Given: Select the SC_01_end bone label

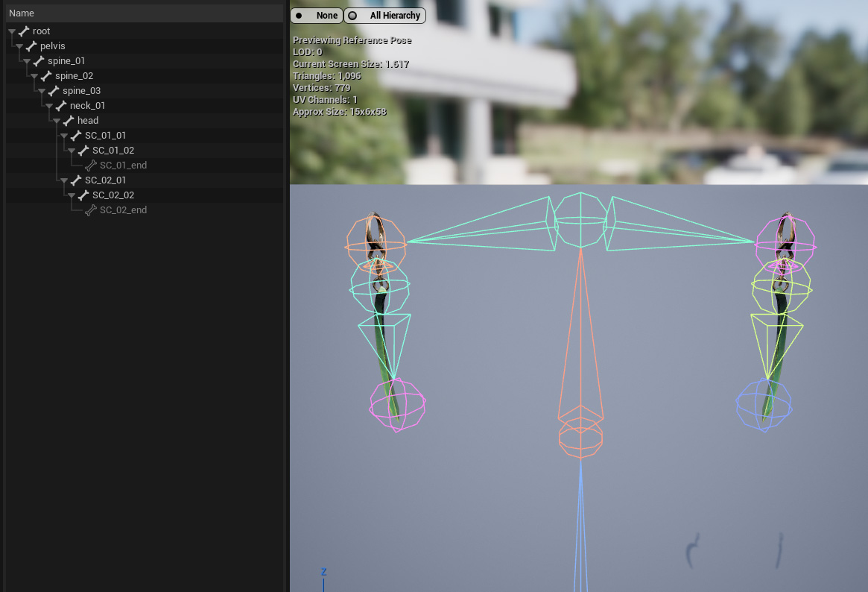Looking at the screenshot, I should pyautogui.click(x=124, y=166).
